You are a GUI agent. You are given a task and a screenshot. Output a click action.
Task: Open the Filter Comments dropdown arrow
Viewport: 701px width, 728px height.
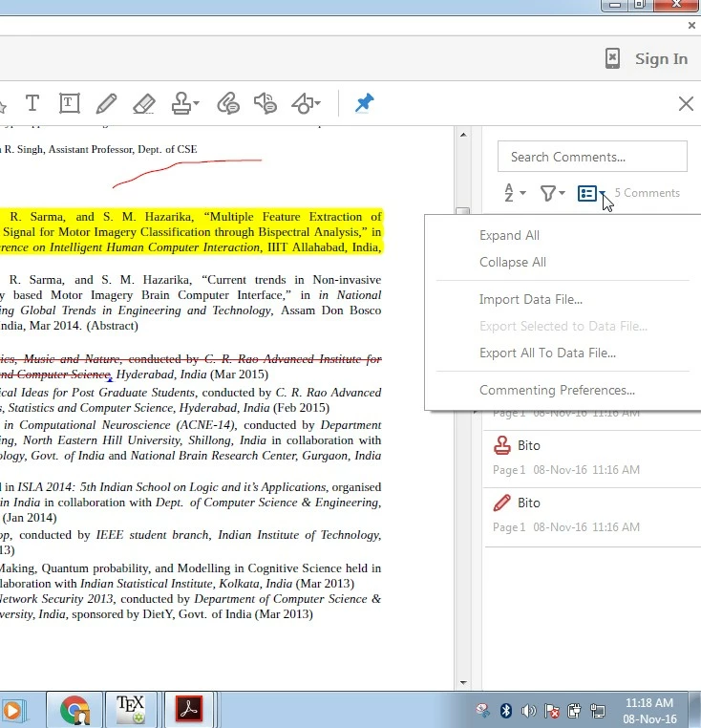pyautogui.click(x=562, y=193)
